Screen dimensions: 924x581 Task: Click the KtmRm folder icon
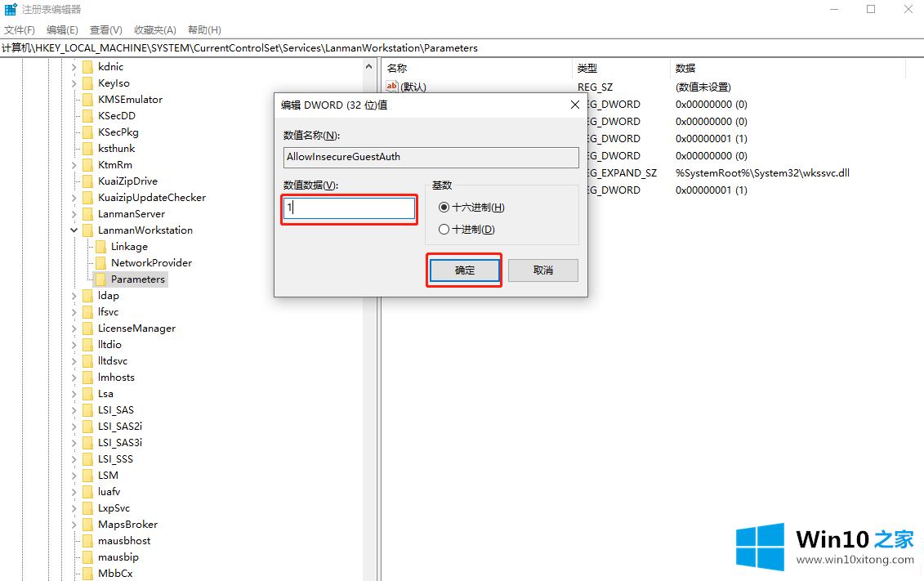point(87,165)
